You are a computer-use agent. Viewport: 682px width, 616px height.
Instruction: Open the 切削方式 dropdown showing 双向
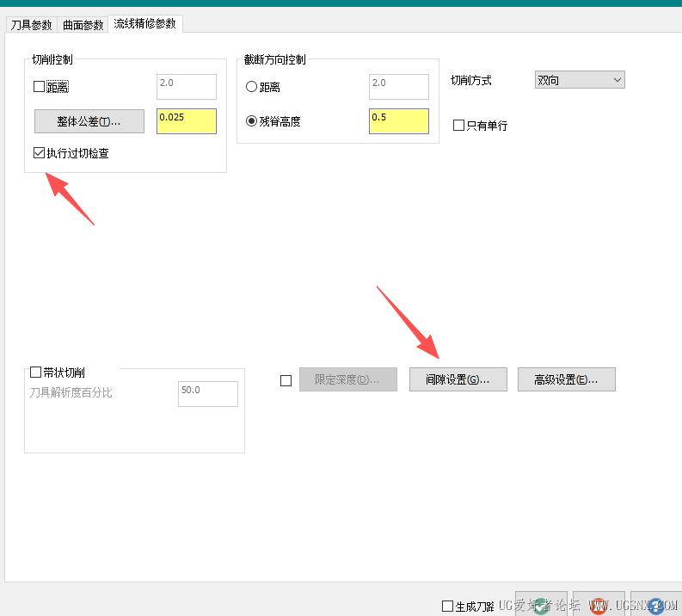pyautogui.click(x=580, y=80)
